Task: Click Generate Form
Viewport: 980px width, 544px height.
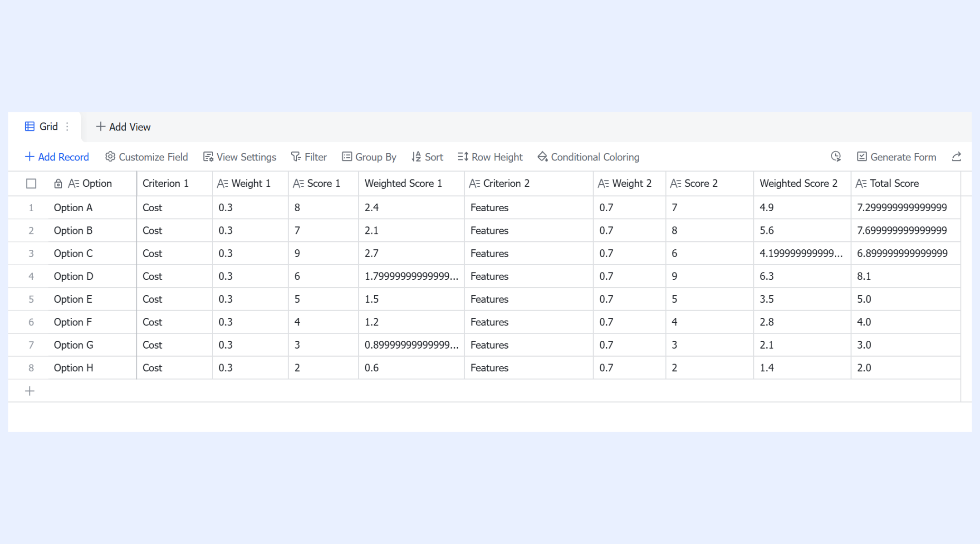Action: click(x=897, y=157)
